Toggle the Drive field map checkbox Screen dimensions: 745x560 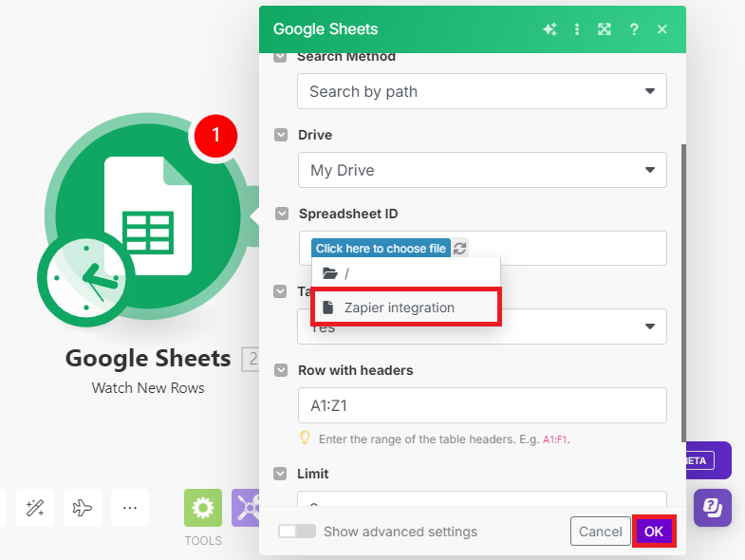click(x=281, y=135)
